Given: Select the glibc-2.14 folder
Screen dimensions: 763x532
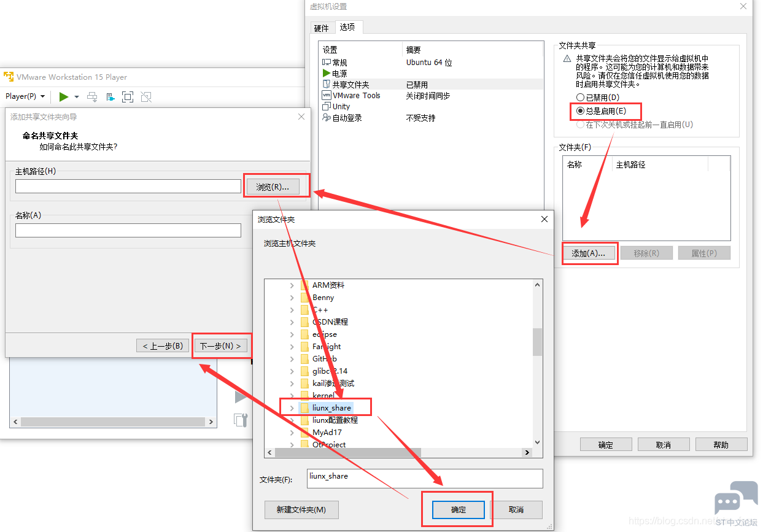Looking at the screenshot, I should [x=330, y=371].
